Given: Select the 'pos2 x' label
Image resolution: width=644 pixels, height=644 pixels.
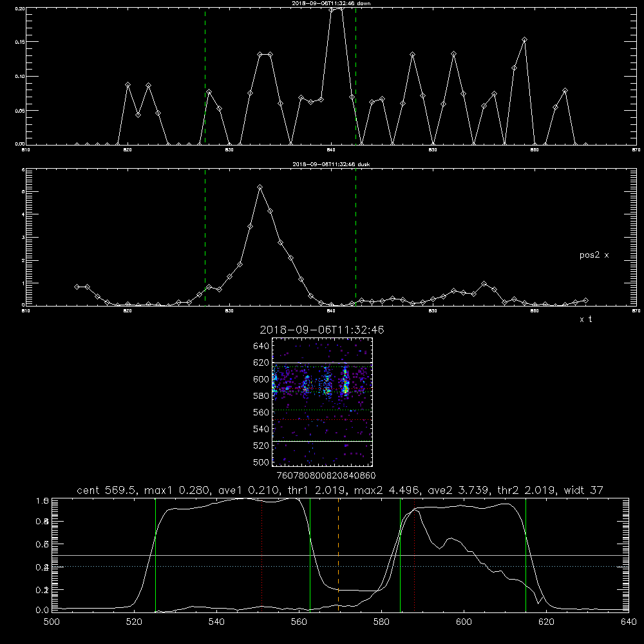Looking at the screenshot, I should tap(594, 255).
